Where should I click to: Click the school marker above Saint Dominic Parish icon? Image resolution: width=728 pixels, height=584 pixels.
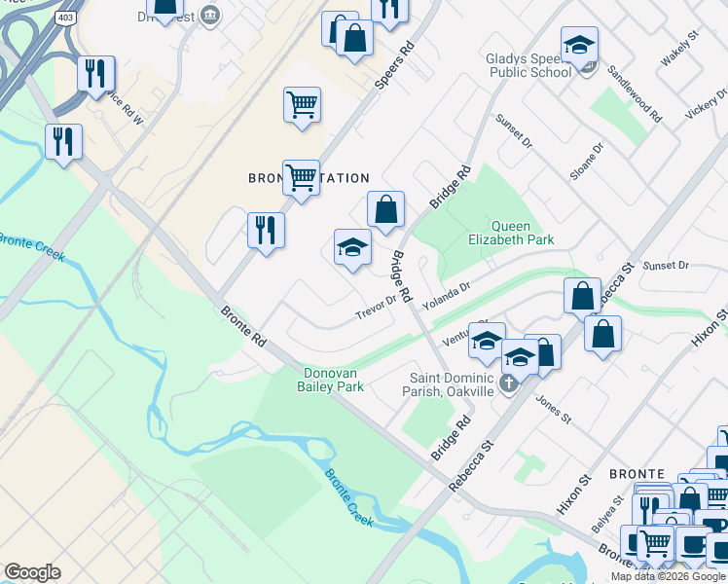click(520, 360)
